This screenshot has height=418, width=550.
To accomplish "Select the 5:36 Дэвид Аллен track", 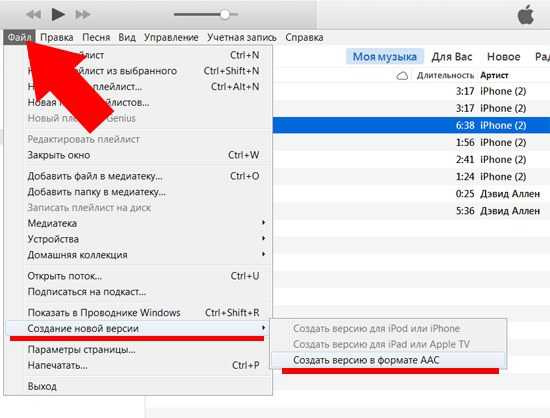I will point(411,211).
